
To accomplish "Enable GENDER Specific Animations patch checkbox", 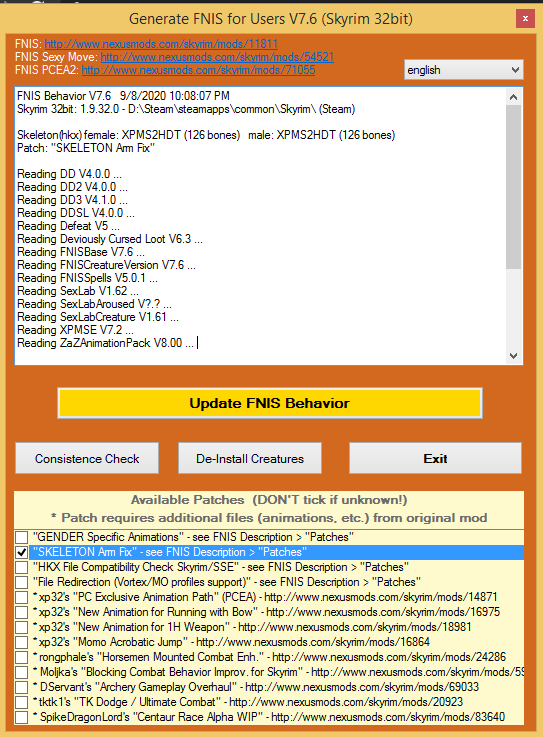I will 21,537.
